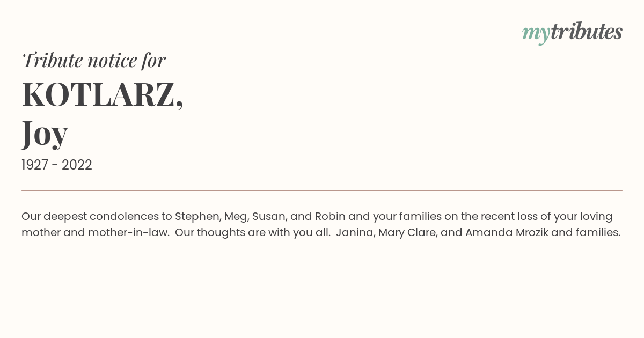Click the green "my" part of logo
Viewport: 644px width, 338px height.
tap(536, 34)
